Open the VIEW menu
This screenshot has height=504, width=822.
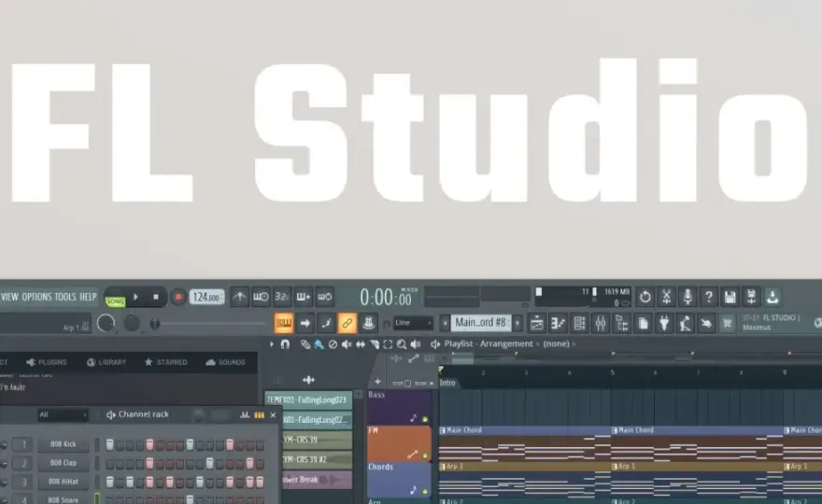click(9, 297)
